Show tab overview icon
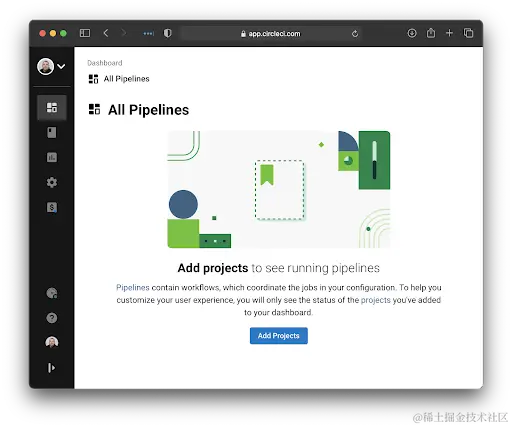The width and height of the screenshot is (512, 427). [468, 33]
